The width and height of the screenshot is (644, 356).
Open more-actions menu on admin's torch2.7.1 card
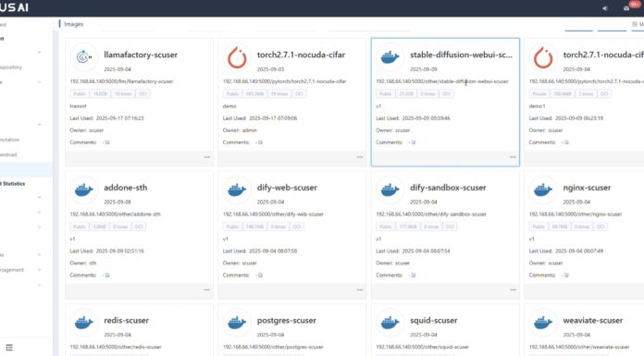[x=360, y=157]
